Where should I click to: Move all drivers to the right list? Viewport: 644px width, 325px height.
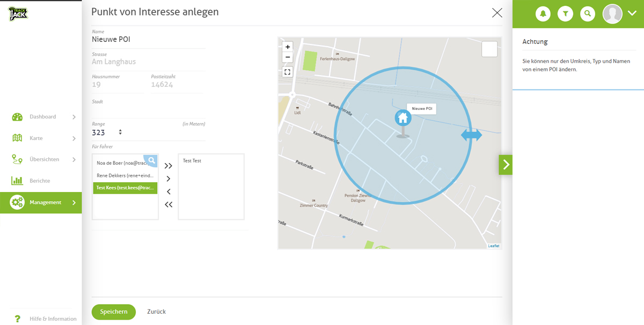point(169,166)
